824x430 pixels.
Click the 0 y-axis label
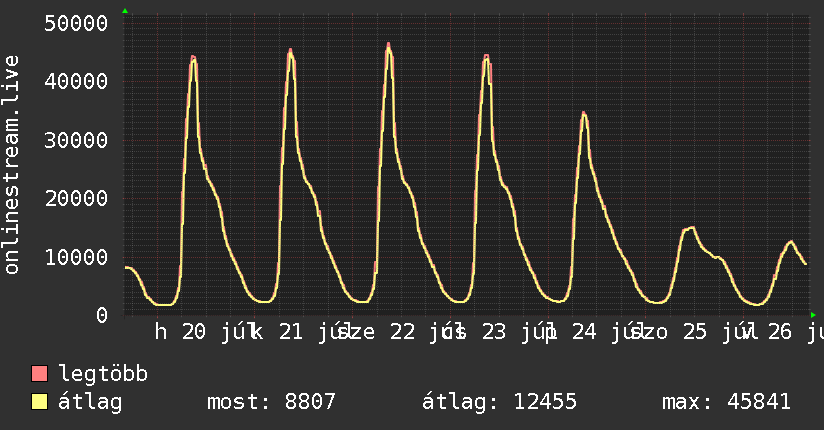pos(101,315)
